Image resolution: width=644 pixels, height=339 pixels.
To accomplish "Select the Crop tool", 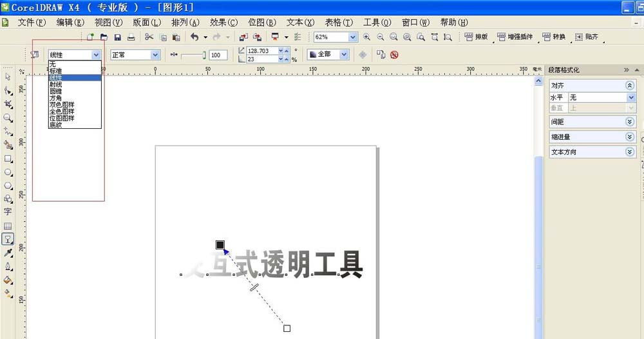I will pos(8,104).
